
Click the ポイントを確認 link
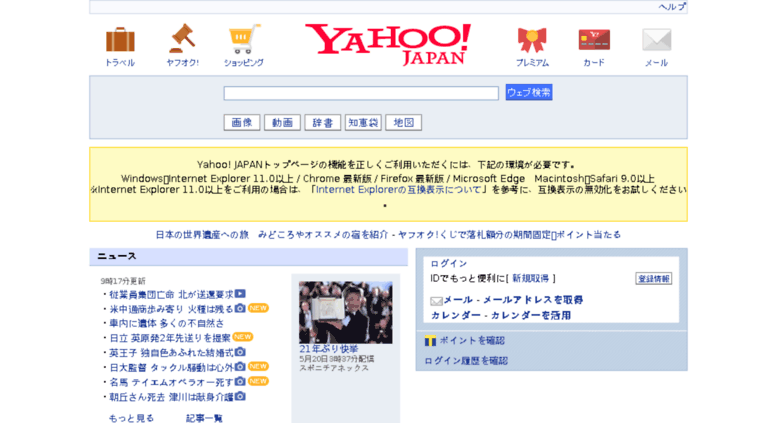coord(472,341)
